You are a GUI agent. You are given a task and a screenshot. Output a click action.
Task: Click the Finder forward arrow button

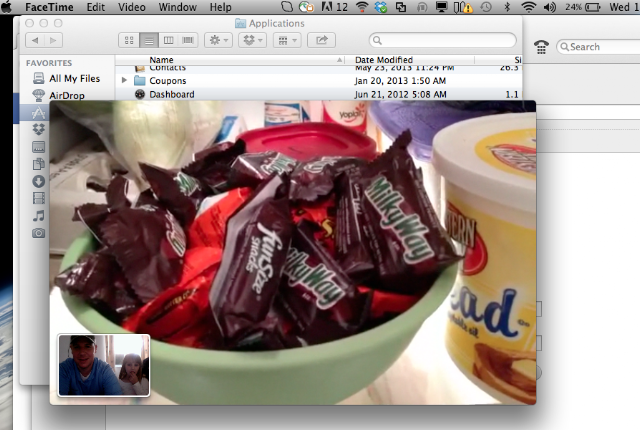(x=53, y=40)
